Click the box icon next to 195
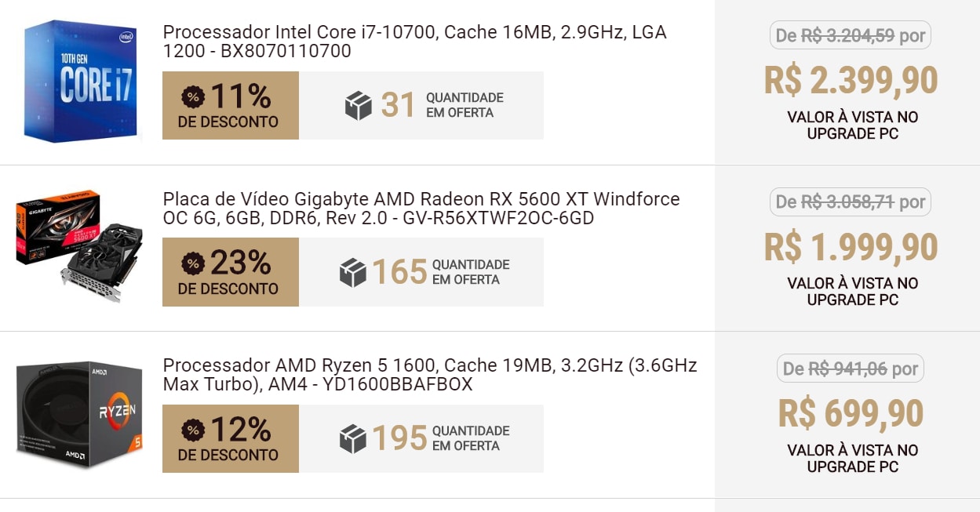This screenshot has height=512, width=980. (353, 439)
